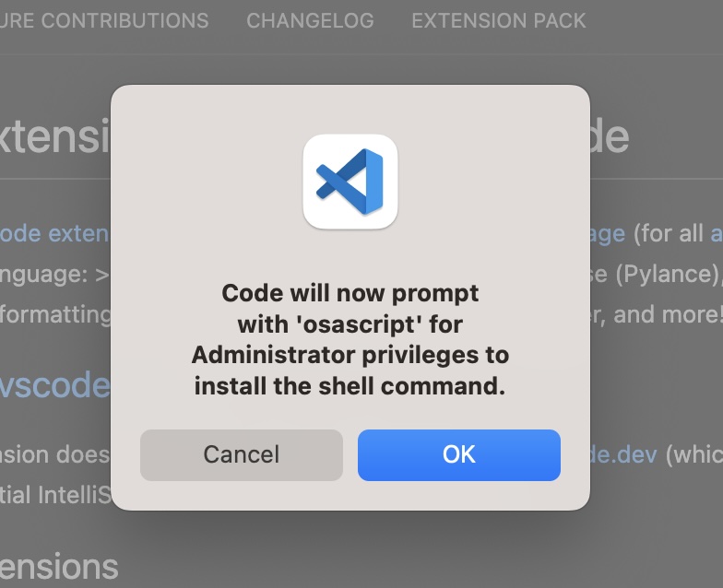Click the blue 'vscode' heading link
723x588 pixels.
55,385
